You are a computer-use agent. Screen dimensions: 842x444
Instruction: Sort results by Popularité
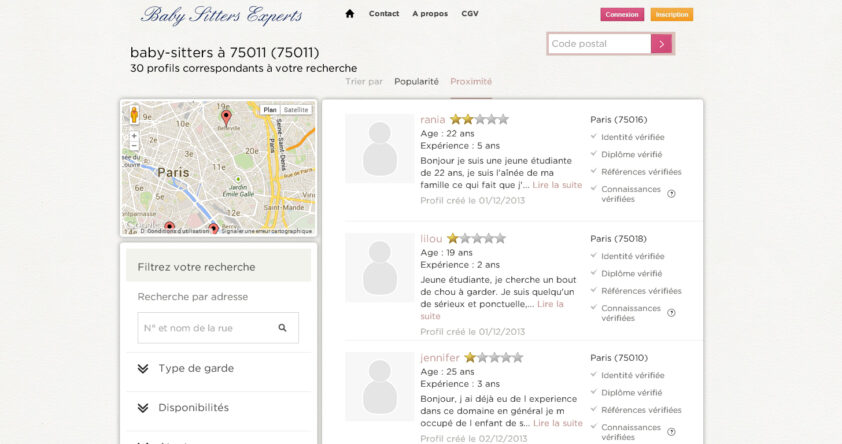[x=416, y=82]
